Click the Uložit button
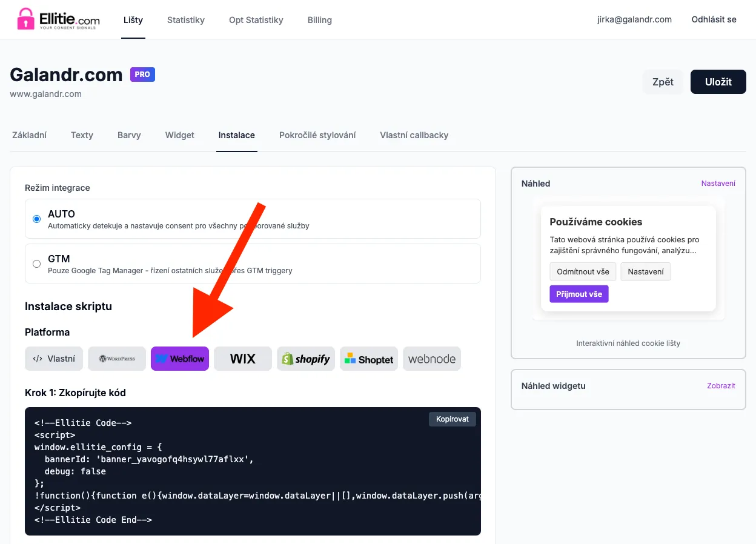 coord(718,82)
